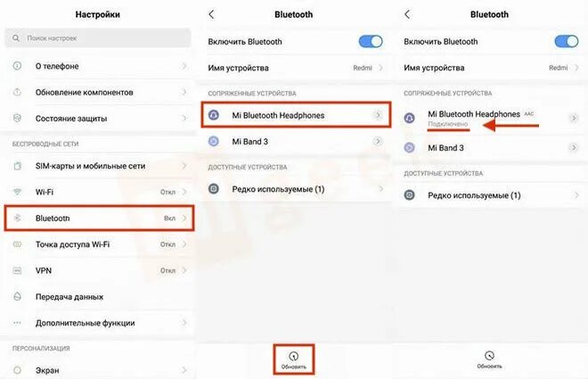Tap the search icon in settings search bar
Viewport: 588px width, 379px height.
click(x=16, y=37)
